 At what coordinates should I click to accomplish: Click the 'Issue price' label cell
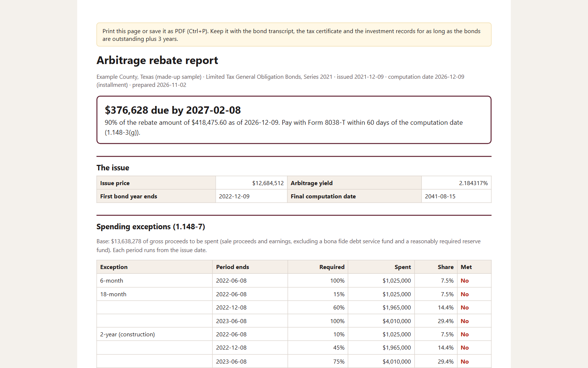pos(156,183)
